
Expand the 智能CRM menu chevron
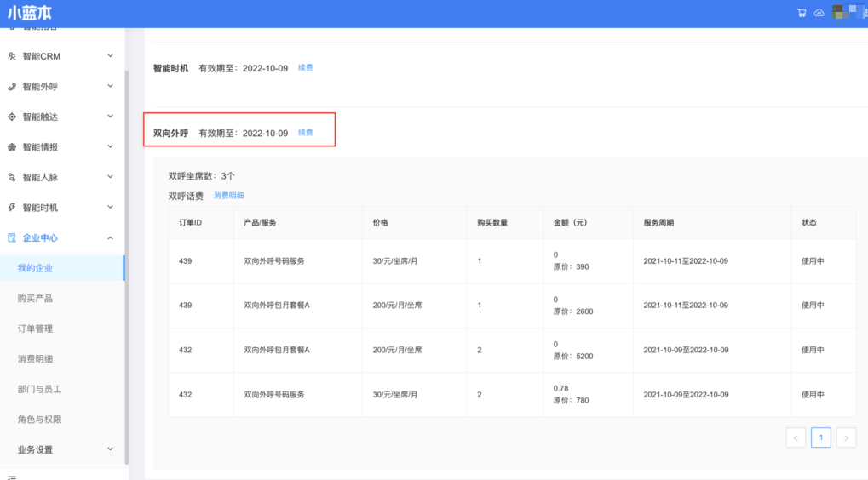(x=110, y=56)
